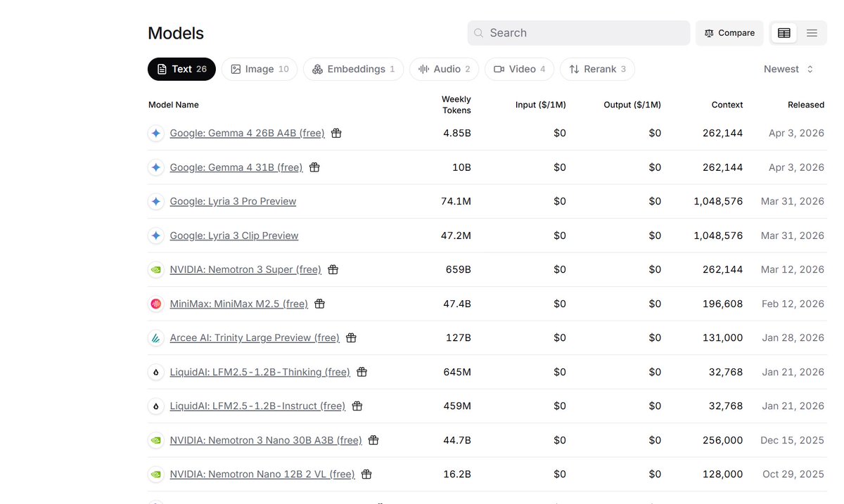
Task: Click the gift icon beside LFM2.5-1.2B-Thinking
Action: point(362,372)
